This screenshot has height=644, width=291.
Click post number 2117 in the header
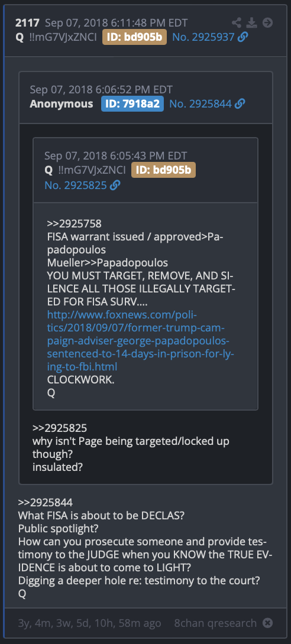click(28, 22)
